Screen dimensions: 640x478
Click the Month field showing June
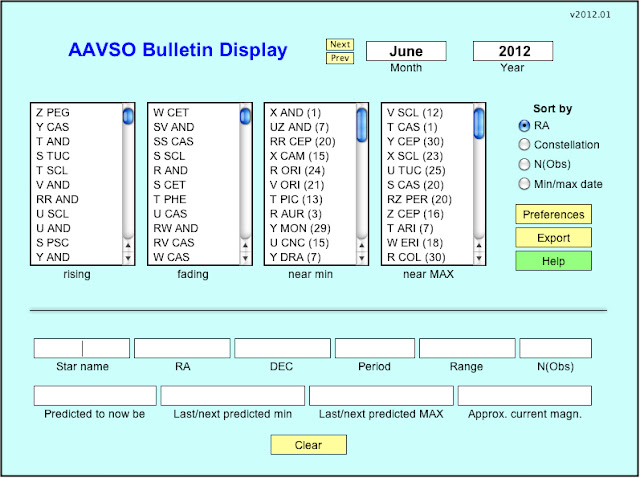click(x=406, y=51)
